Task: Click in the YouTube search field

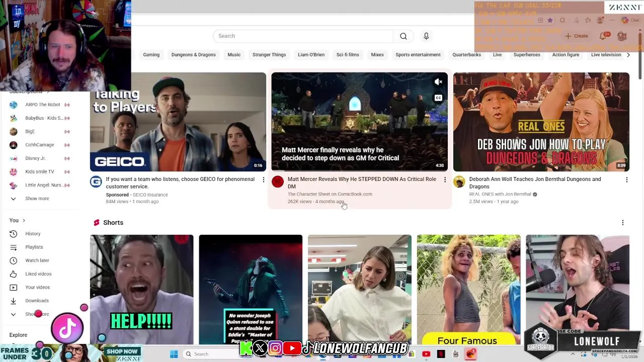Action: pyautogui.click(x=303, y=36)
